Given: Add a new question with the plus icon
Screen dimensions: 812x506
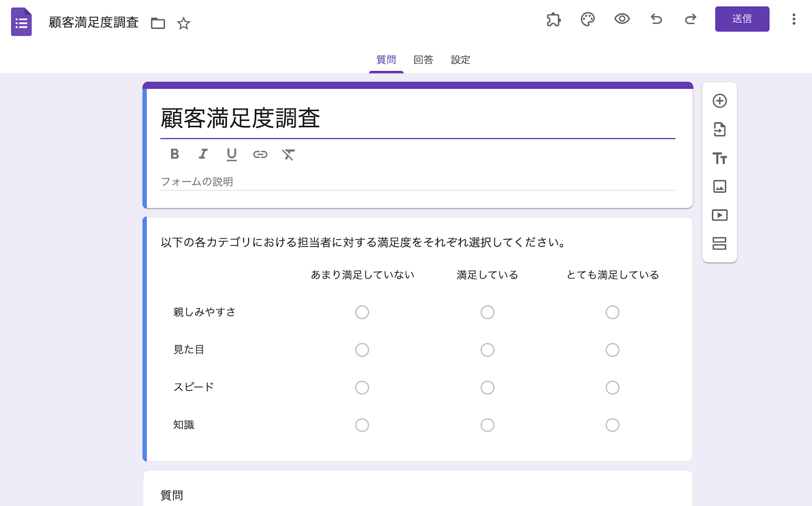Looking at the screenshot, I should pos(719,101).
